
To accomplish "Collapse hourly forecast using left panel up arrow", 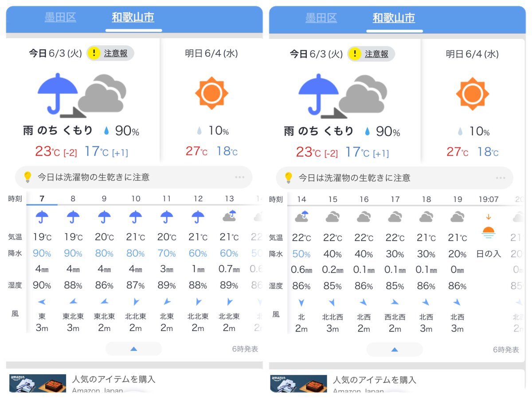I will (x=133, y=349).
